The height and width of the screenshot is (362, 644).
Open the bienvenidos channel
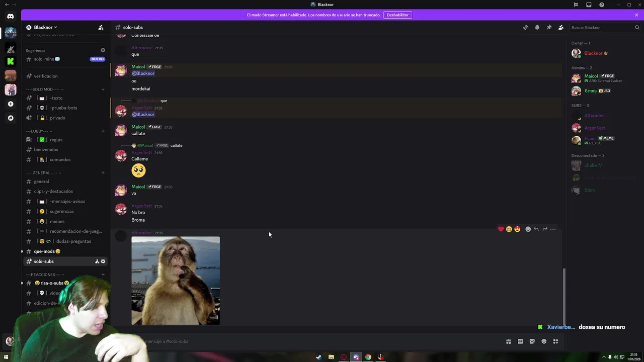(x=65, y=149)
